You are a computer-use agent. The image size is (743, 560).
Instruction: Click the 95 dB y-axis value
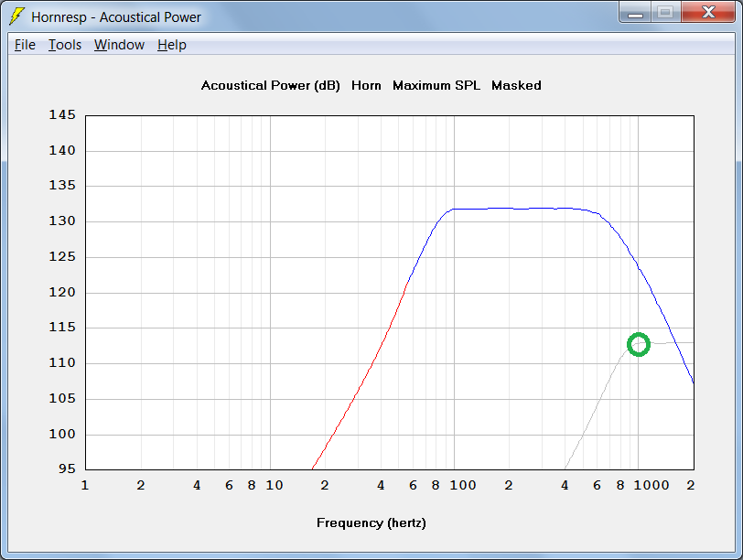[67, 468]
